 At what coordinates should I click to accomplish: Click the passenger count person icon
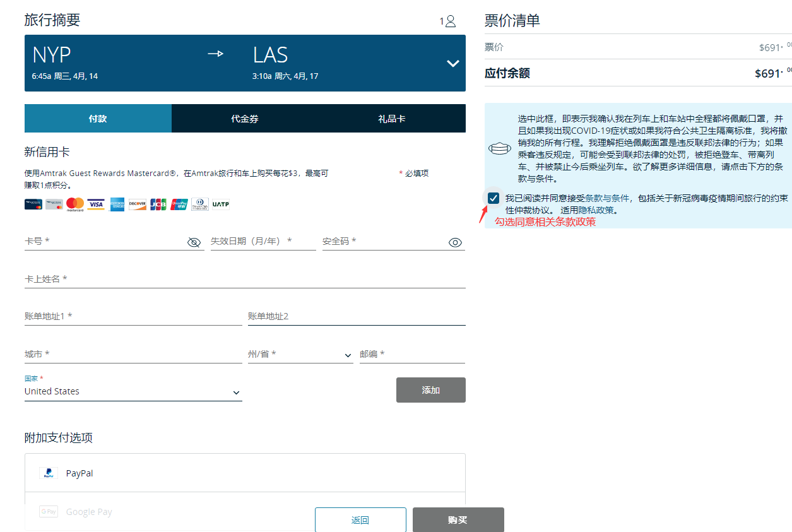click(450, 21)
